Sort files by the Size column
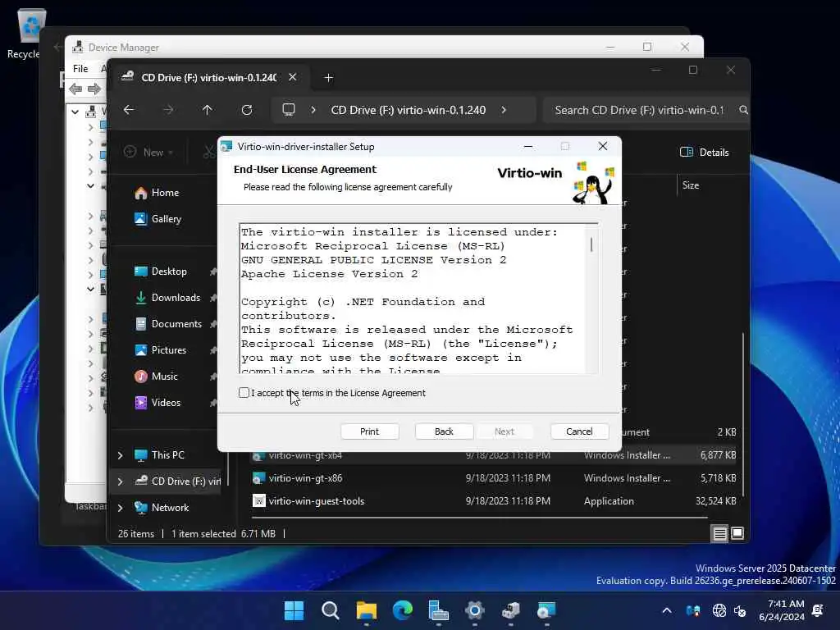Screen dimensions: 840x630 691,185
